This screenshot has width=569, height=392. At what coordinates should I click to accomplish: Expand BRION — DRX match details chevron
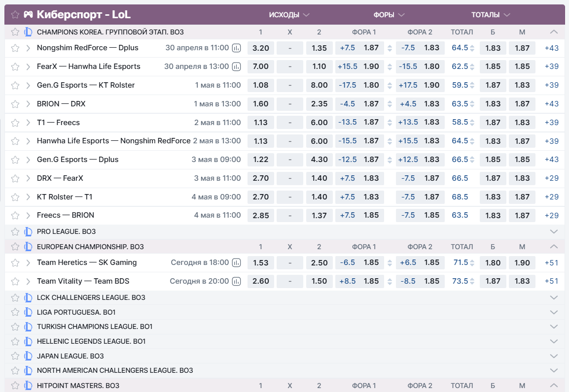(28, 104)
